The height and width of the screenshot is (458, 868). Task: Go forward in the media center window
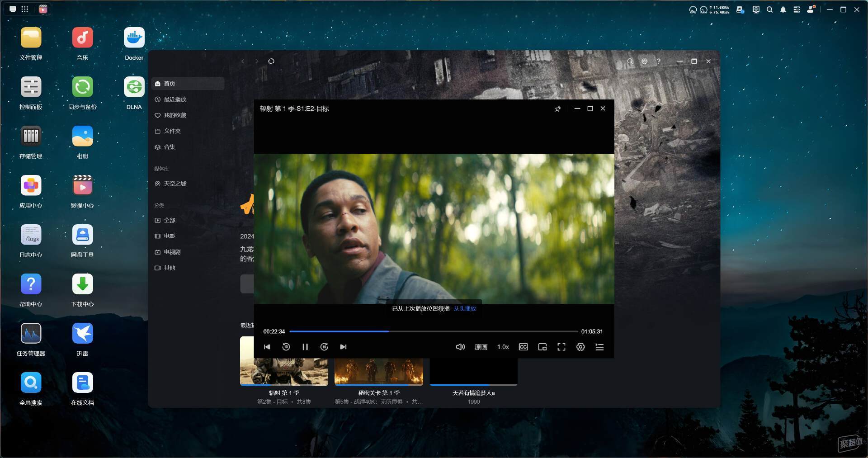coord(257,61)
